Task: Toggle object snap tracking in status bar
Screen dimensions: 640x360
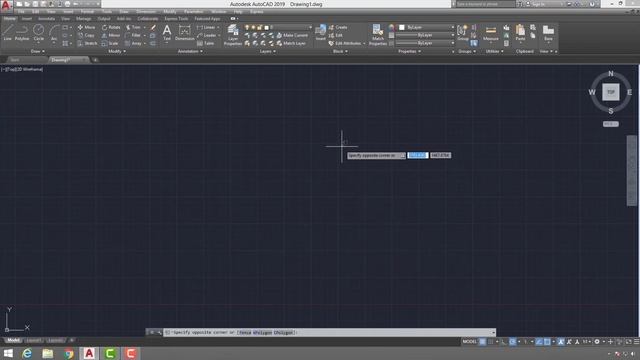Action: (x=539, y=342)
